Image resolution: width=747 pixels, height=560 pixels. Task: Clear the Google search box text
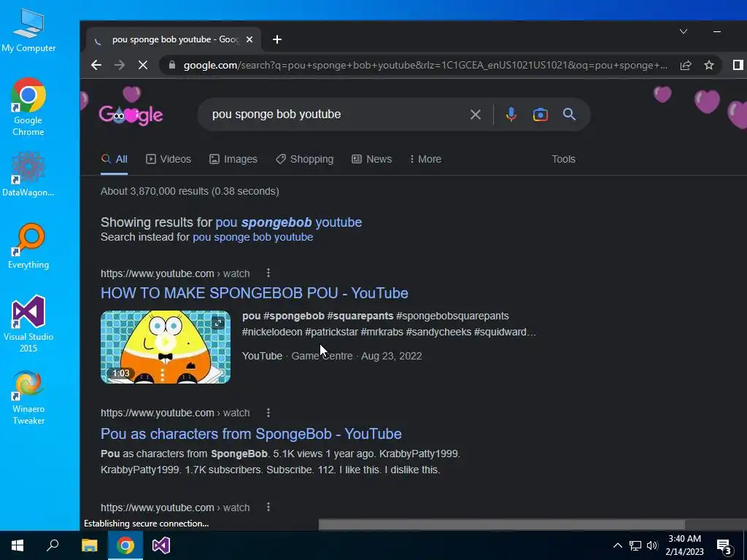tap(475, 114)
